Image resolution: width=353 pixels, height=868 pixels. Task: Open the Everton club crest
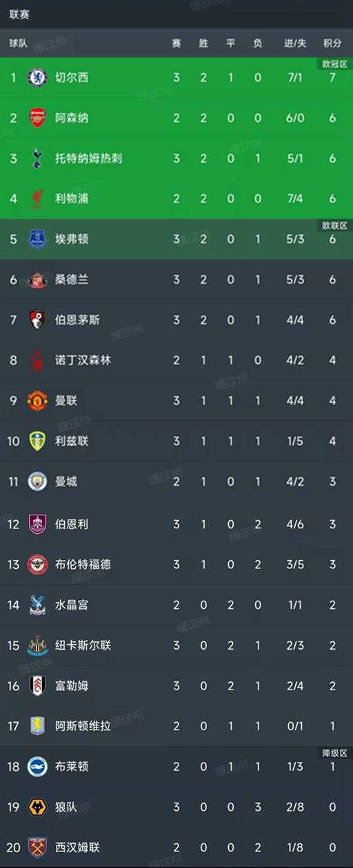pos(37,239)
